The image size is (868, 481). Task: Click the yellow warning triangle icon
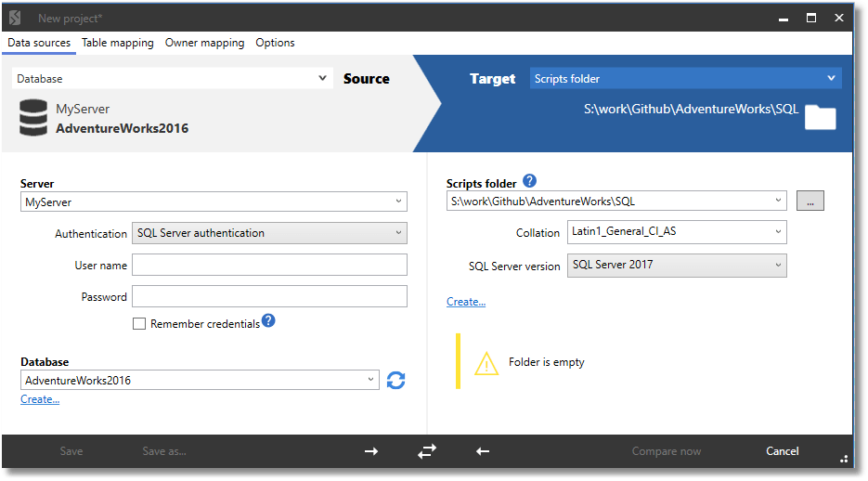tap(486, 364)
